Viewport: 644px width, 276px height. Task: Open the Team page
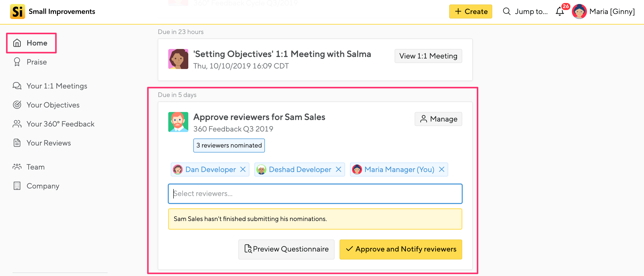29,167
